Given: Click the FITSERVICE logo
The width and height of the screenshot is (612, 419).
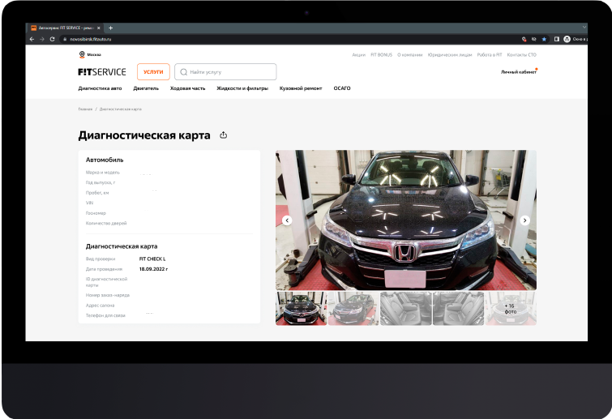Looking at the screenshot, I should tap(102, 72).
